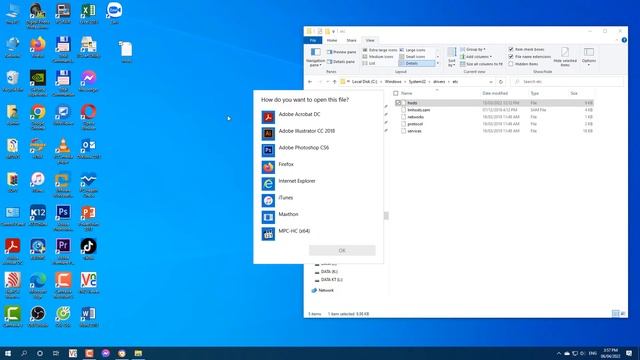640x360 pixels.
Task: Select the services file
Action: [x=414, y=131]
